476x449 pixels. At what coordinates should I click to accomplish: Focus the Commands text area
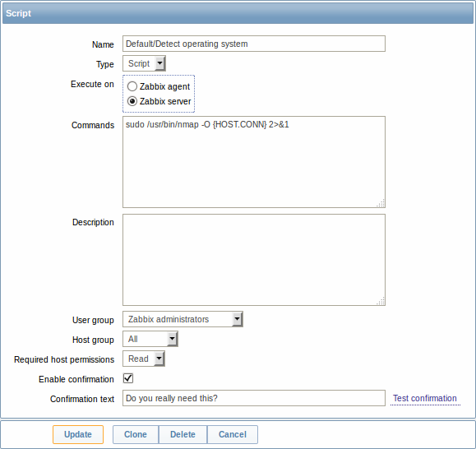tap(254, 162)
